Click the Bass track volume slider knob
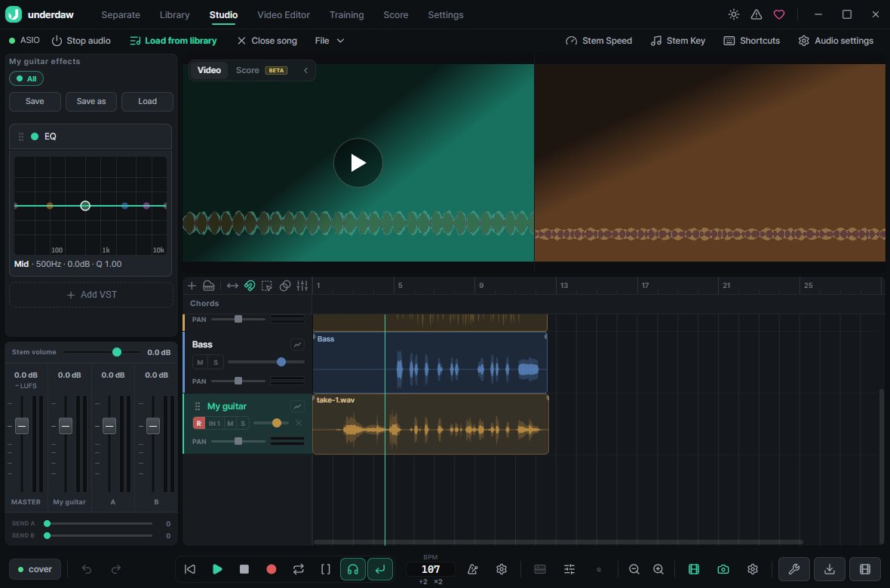The image size is (890, 588). (x=281, y=362)
